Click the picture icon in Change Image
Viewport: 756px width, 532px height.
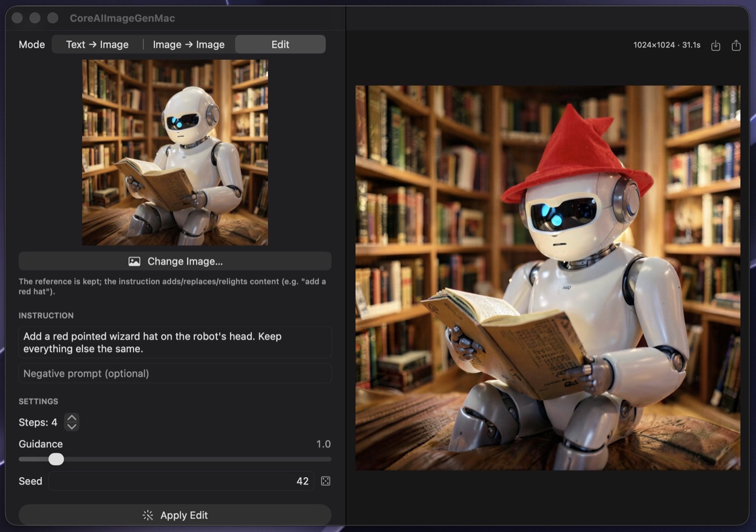point(134,261)
